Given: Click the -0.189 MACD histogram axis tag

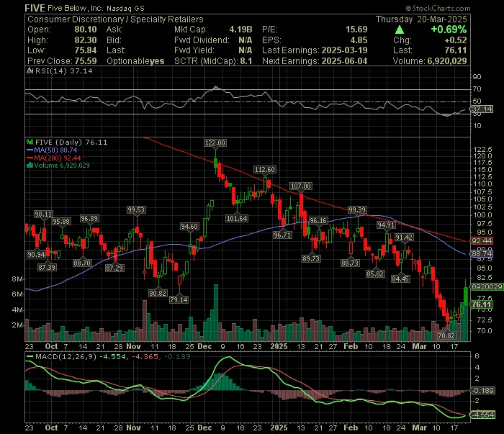Looking at the screenshot, I should click(482, 390).
